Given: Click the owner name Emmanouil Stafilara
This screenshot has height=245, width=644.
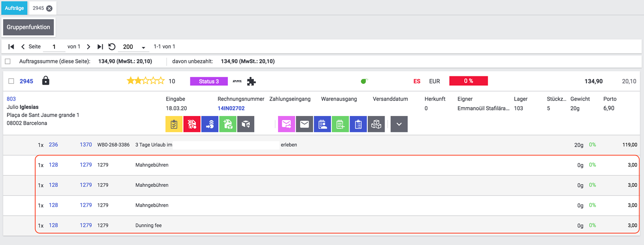Looking at the screenshot, I should tap(483, 108).
